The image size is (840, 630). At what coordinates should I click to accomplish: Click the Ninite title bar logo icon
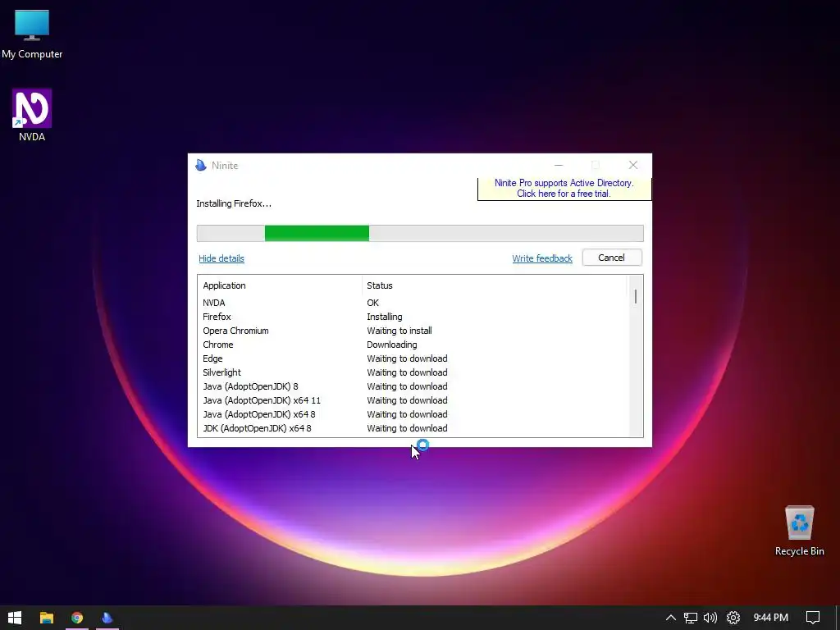[x=201, y=165]
